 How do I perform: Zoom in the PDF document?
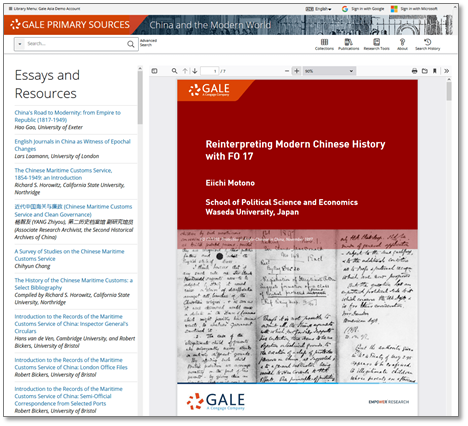point(296,71)
